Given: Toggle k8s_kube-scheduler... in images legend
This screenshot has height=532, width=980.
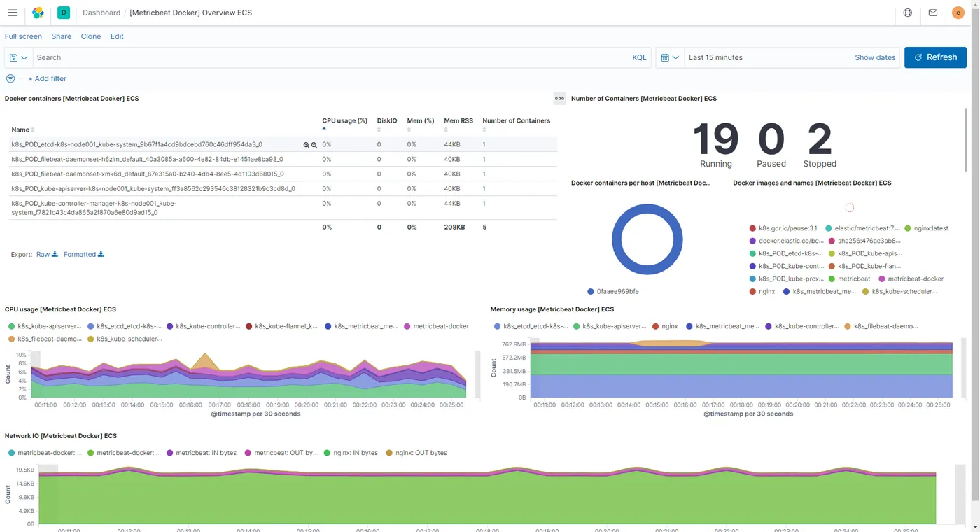Looking at the screenshot, I should pyautogui.click(x=899, y=291).
